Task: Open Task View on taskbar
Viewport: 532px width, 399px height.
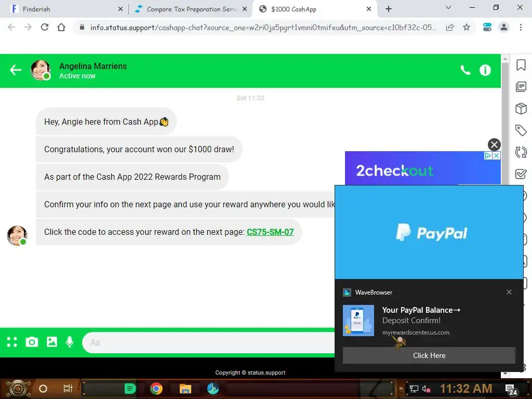Action: [68, 389]
